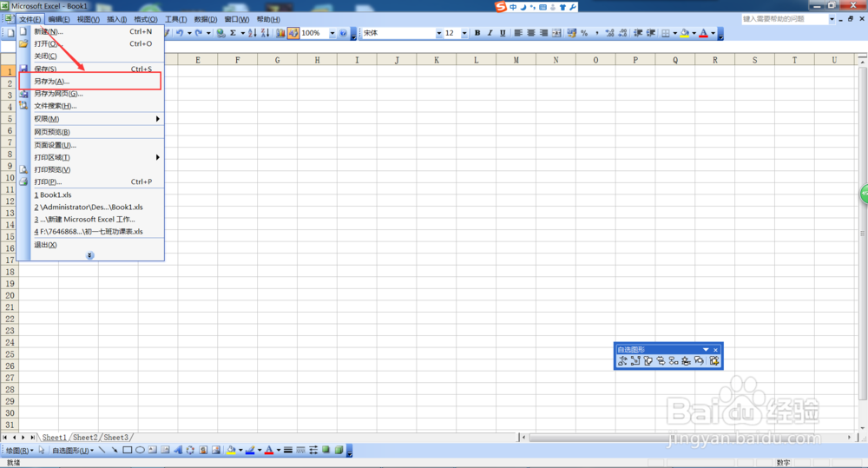This screenshot has width=868, height=468.
Task: Click the Undo icon in the toolbar
Action: click(180, 33)
